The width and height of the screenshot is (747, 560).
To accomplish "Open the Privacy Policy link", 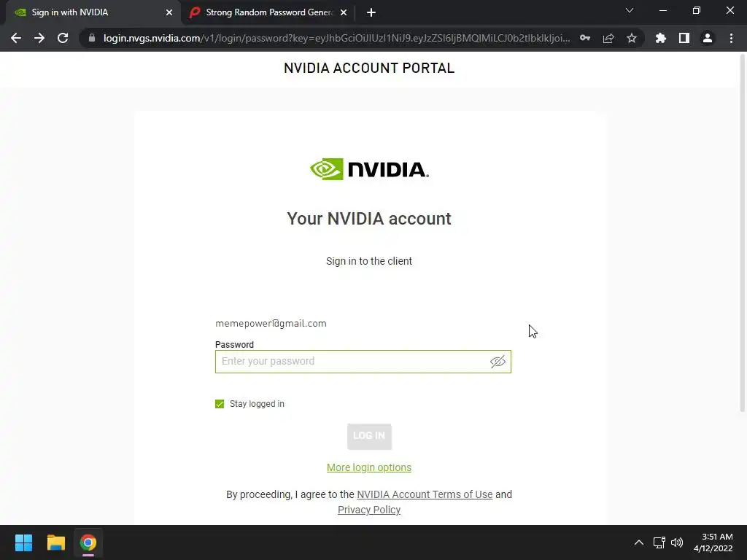I will (x=369, y=510).
